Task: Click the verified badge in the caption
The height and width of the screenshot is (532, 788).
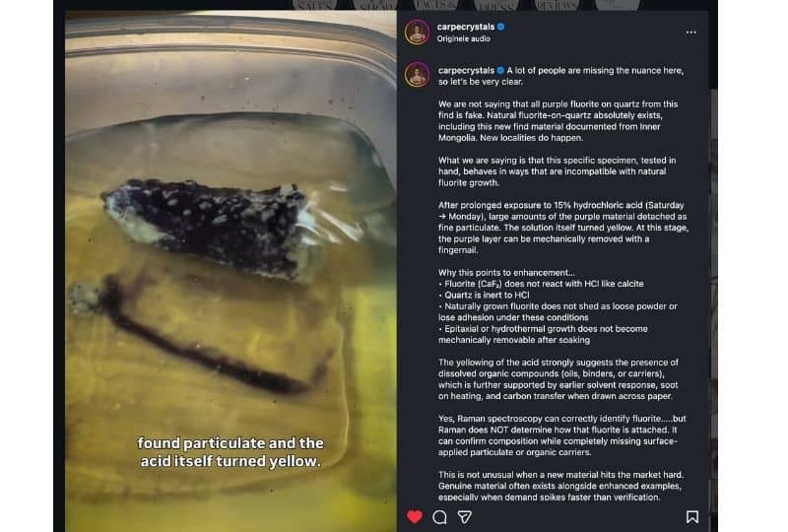Action: [500, 70]
